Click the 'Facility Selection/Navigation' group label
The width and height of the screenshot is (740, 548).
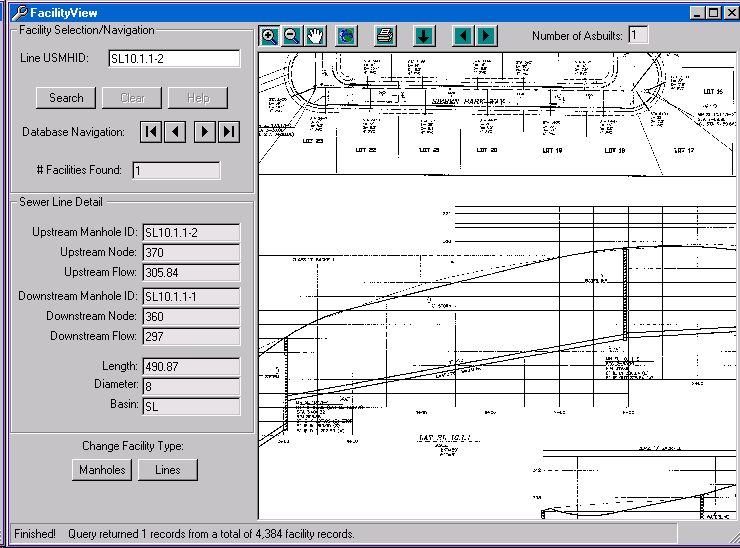(87, 30)
